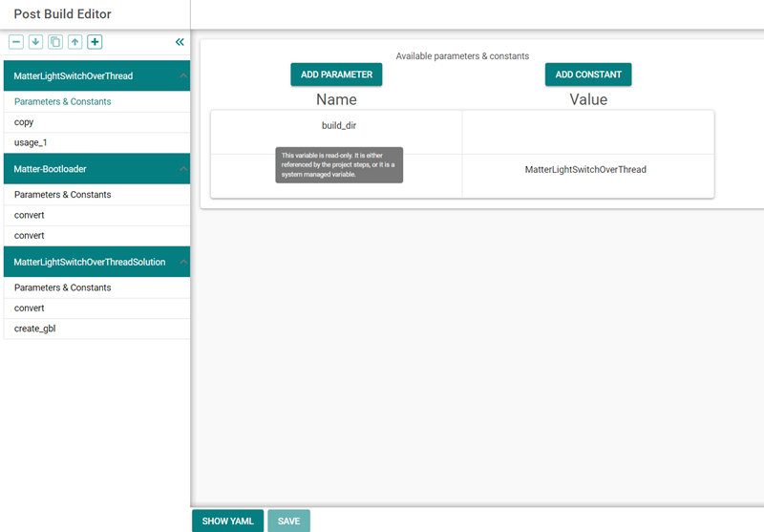Click the move step up arrow icon
The image size is (764, 532).
coord(75,42)
